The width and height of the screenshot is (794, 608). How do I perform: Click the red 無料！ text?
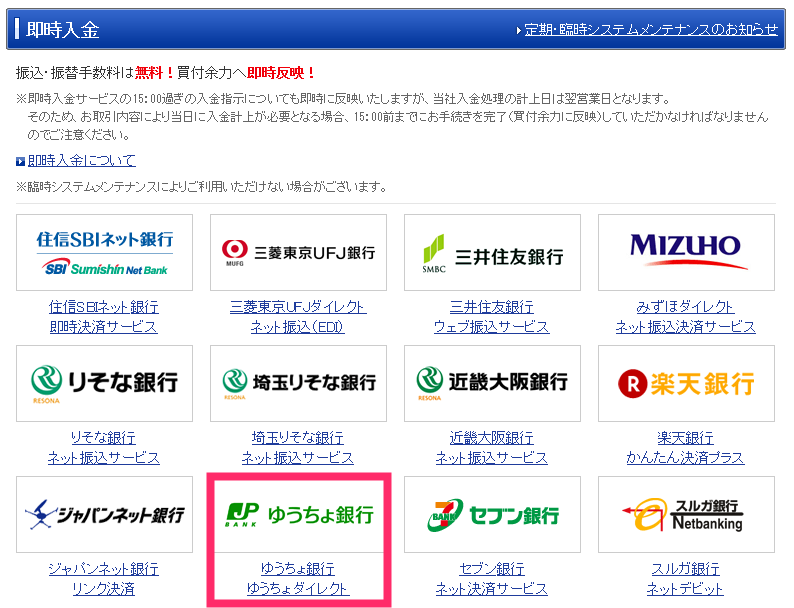coord(154,73)
